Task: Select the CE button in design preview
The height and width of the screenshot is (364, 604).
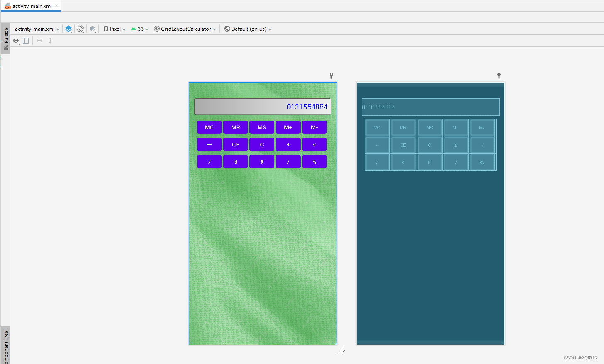Action: (236, 144)
